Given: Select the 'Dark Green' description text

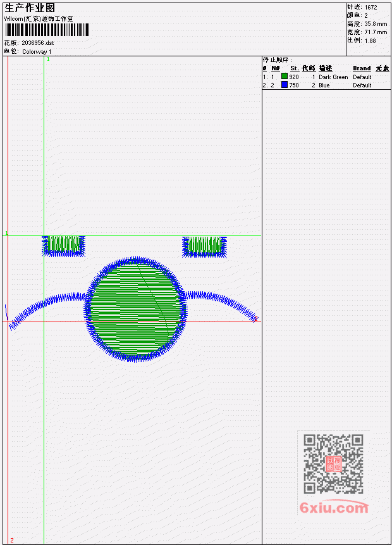Looking at the screenshot, I should [x=333, y=77].
